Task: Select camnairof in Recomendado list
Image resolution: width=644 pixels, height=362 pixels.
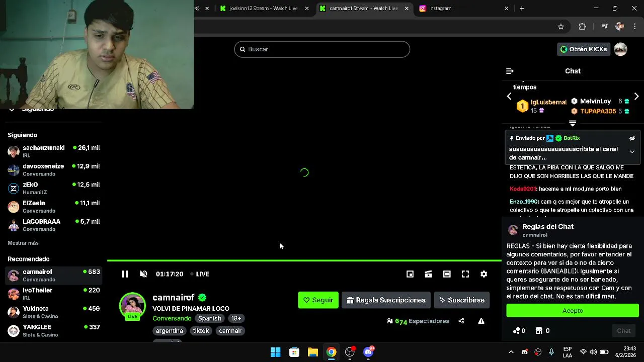Action: click(x=54, y=276)
